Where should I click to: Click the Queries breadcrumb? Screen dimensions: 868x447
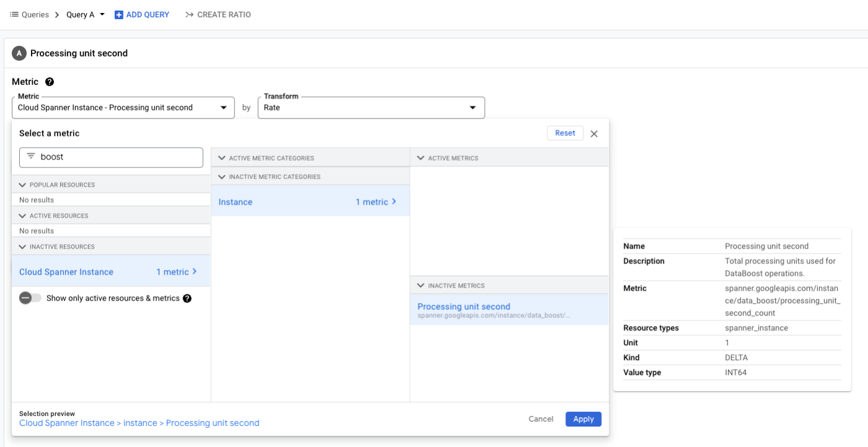[x=35, y=15]
